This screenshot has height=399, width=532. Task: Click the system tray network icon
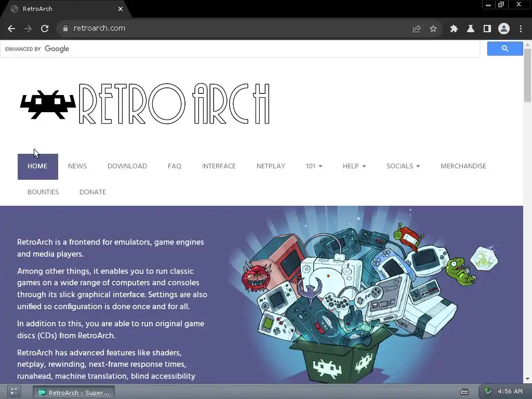[487, 391]
